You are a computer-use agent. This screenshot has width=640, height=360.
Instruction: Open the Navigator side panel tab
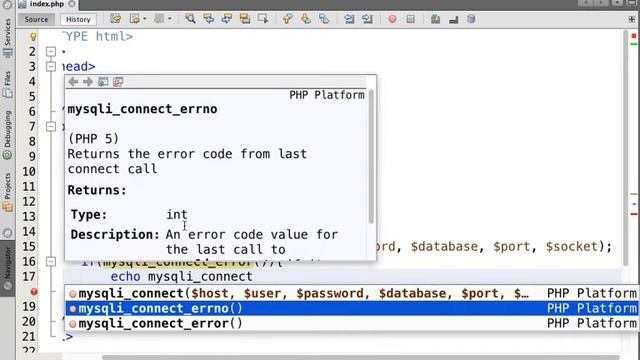(7, 267)
